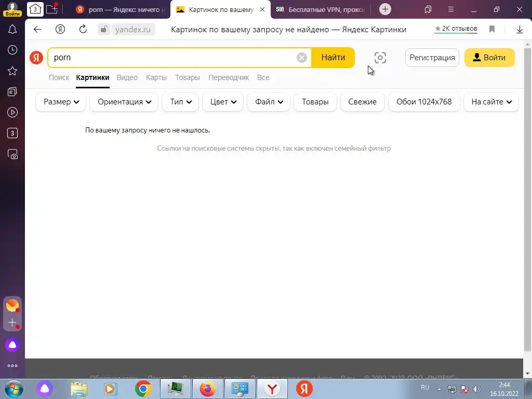Open the screenshot tool in sidebar

pos(12,154)
